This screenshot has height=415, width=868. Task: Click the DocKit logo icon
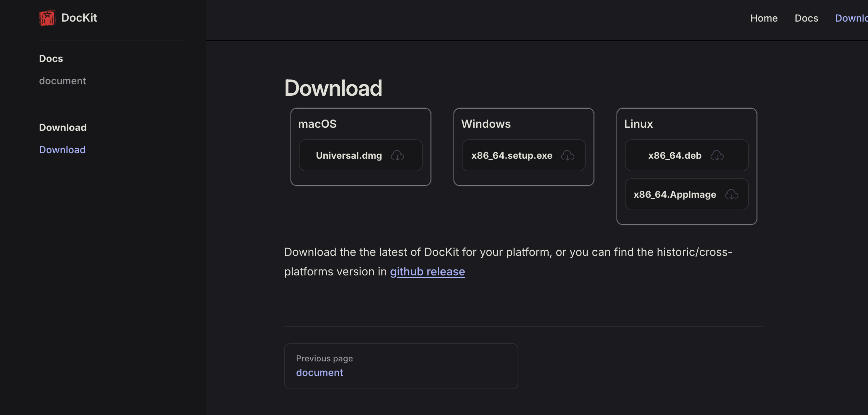pyautogui.click(x=47, y=17)
